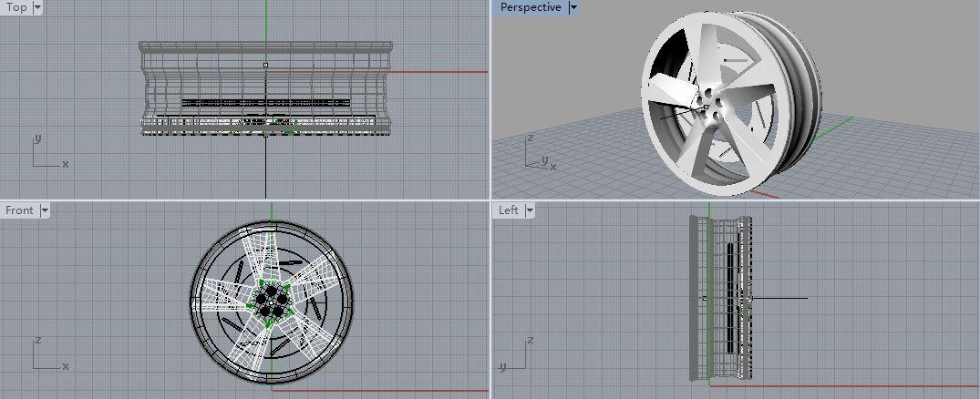Viewport: 980px width, 399px height.
Task: Open the Top viewport menu arrow
Action: coord(36,7)
